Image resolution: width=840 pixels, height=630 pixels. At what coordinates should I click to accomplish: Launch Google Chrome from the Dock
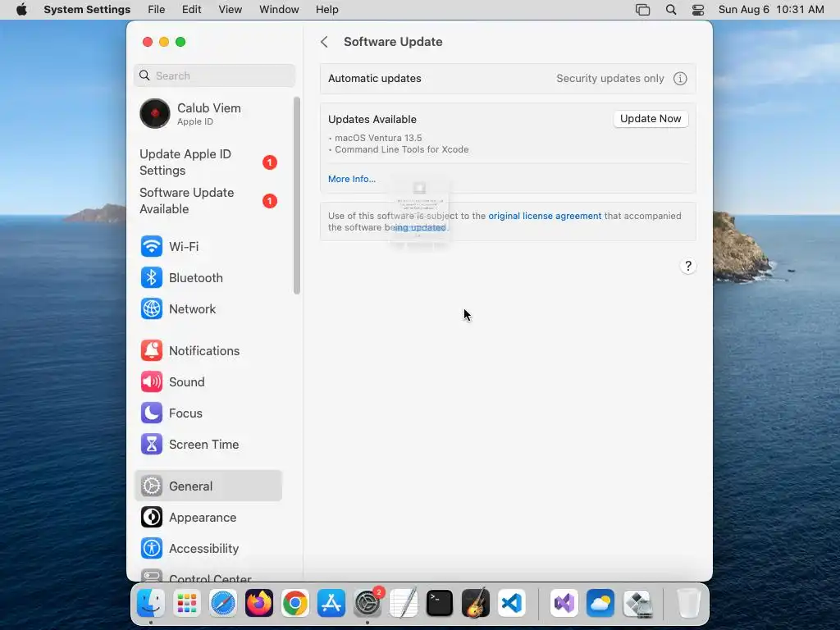(x=295, y=603)
